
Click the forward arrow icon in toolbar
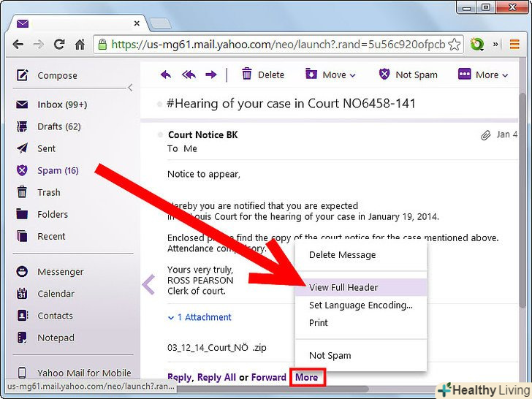point(211,75)
